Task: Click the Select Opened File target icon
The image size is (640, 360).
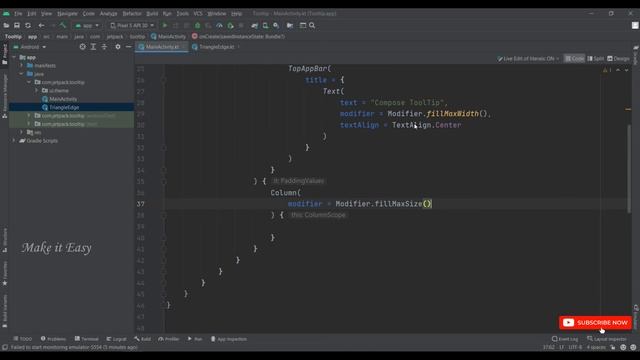Action: click(82, 47)
